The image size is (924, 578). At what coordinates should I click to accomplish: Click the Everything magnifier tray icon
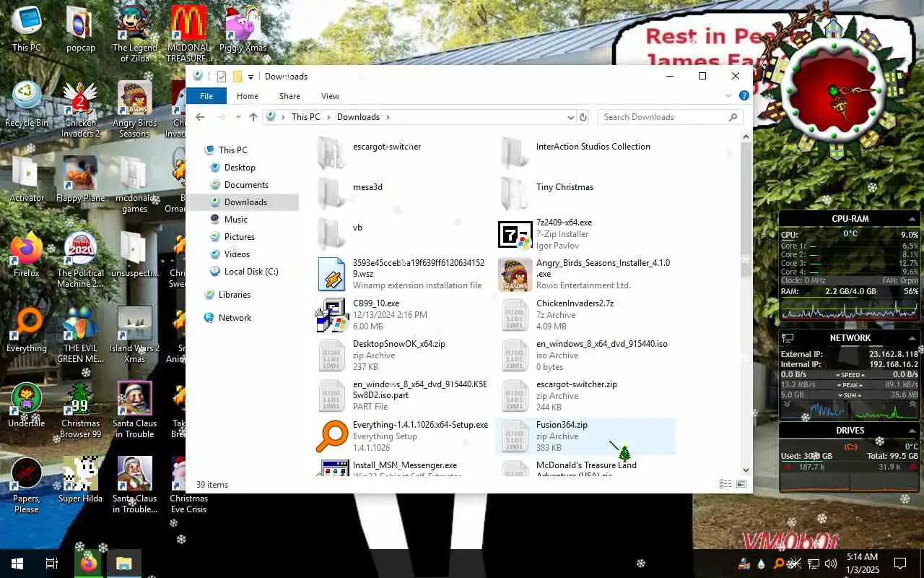point(779,564)
